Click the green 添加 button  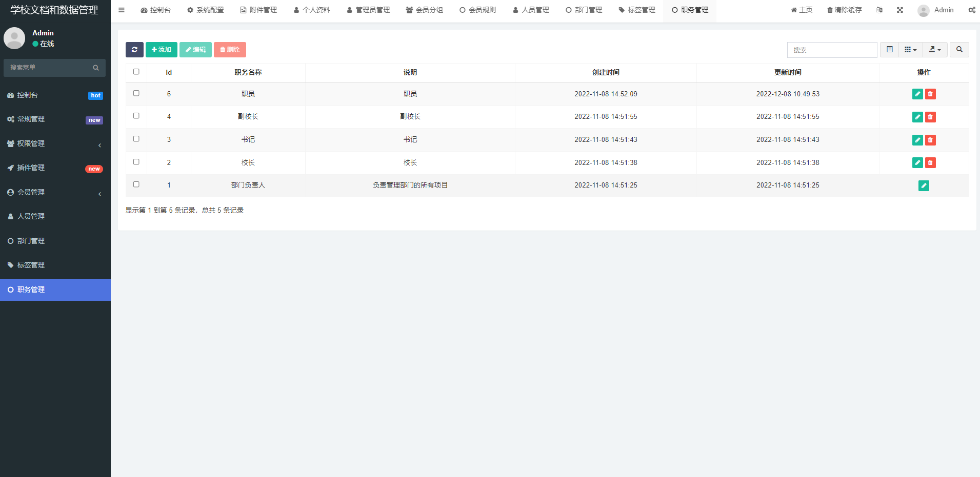[162, 50]
